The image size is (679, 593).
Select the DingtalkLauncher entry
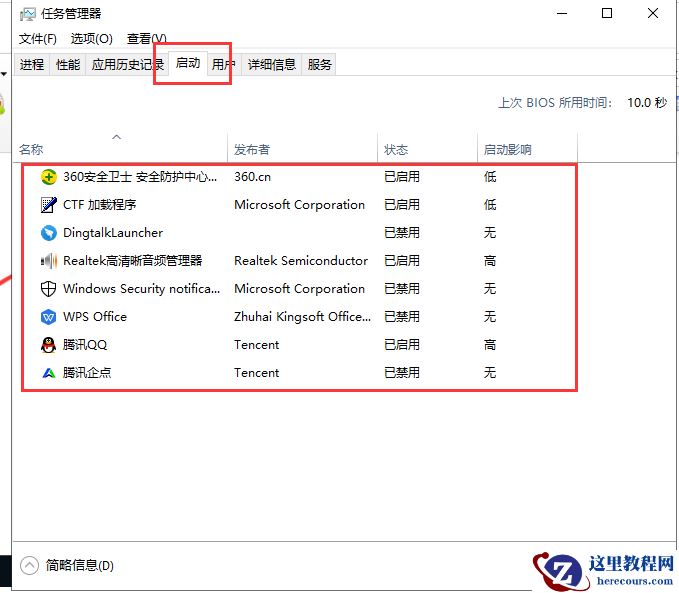pyautogui.click(x=113, y=233)
